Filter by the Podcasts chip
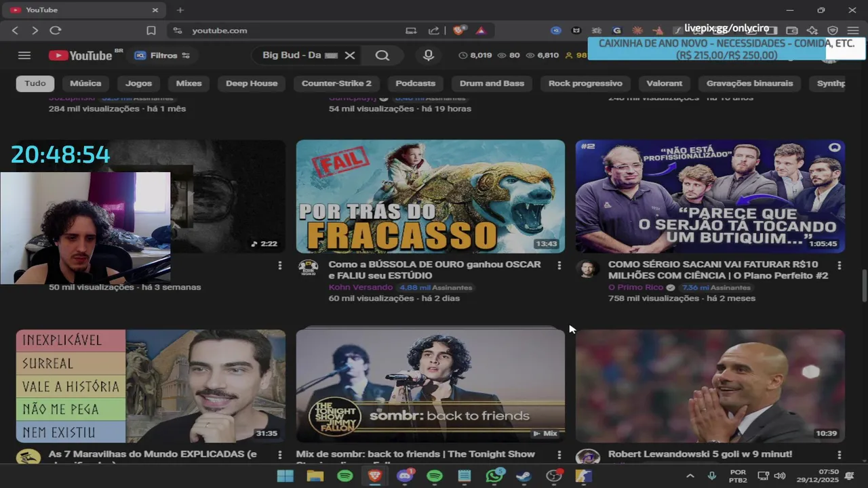 pos(416,83)
